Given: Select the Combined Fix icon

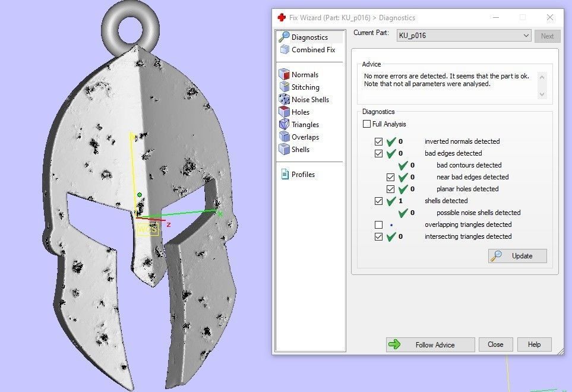Looking at the screenshot, I should pos(284,49).
